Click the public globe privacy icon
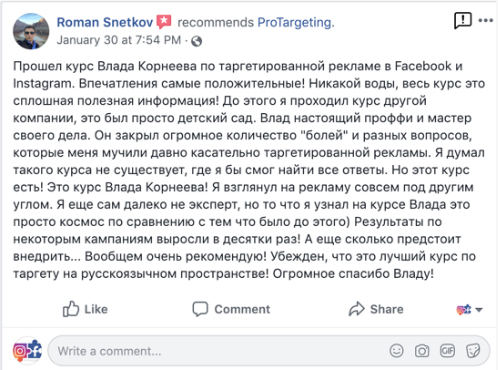This screenshot has width=498, height=370. point(197,41)
